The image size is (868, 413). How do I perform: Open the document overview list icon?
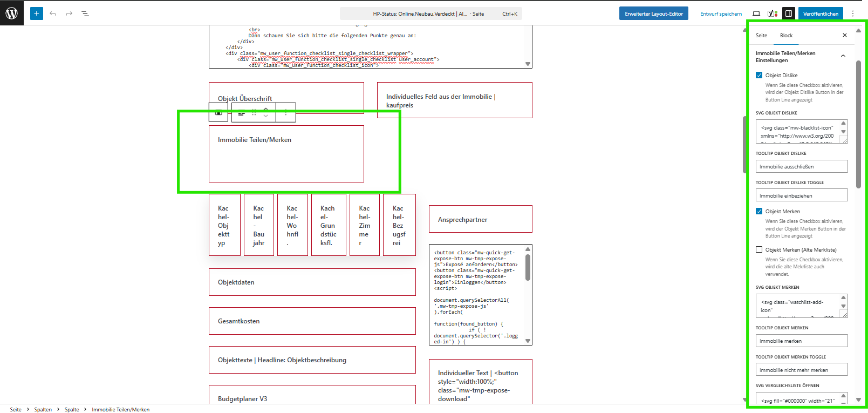coord(85,13)
